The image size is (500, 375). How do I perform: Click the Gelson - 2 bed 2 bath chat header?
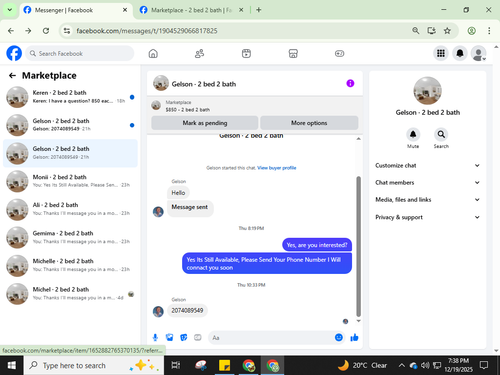pyautogui.click(x=204, y=84)
